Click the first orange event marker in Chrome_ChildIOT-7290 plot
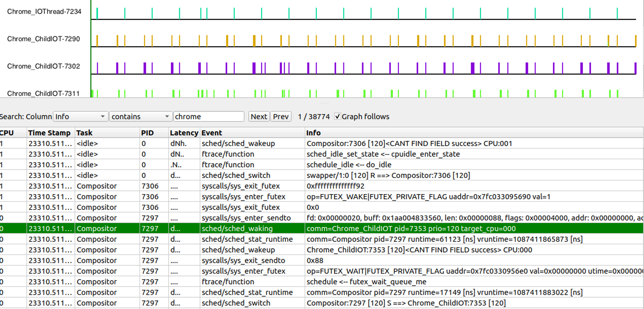 97,41
